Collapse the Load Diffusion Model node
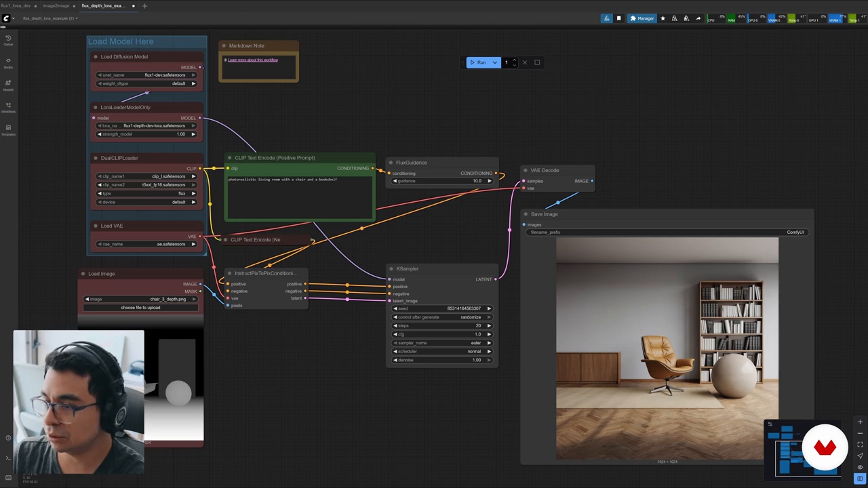This screenshot has width=868, height=488. [x=96, y=57]
